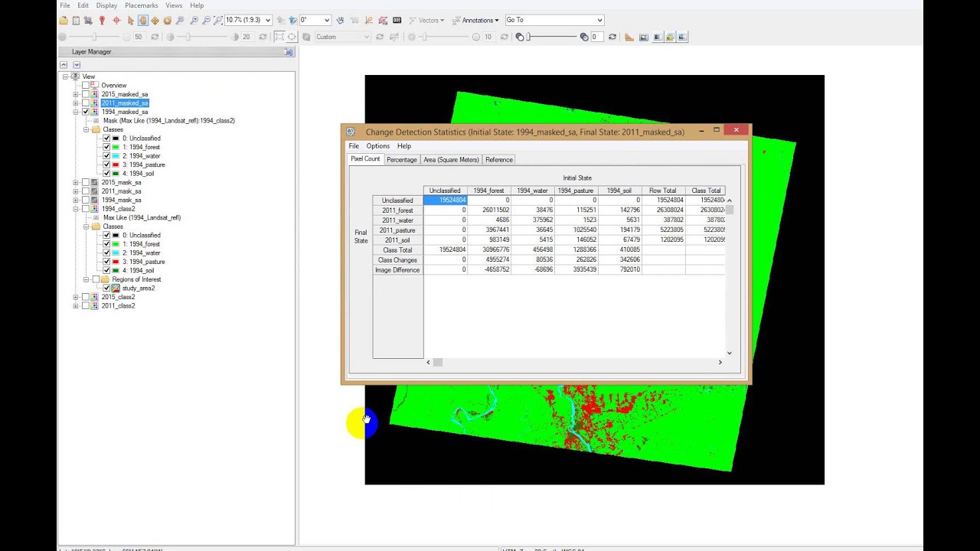Open the File menu in main window
Image resolution: width=980 pixels, height=551 pixels.
point(65,5)
